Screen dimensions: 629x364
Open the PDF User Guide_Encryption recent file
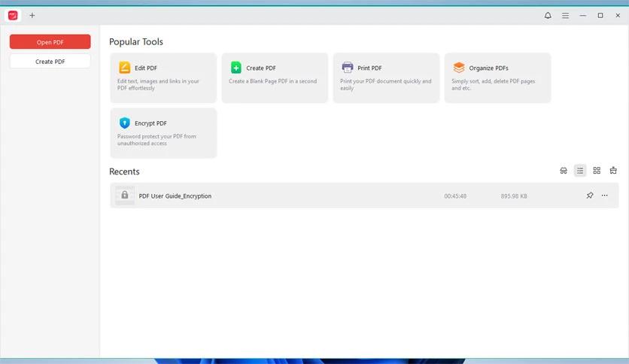pyautogui.click(x=364, y=196)
